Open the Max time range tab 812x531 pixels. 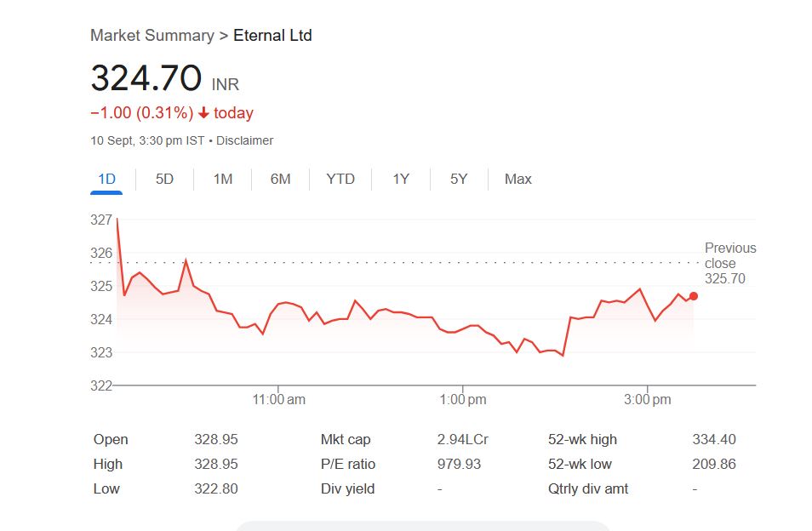(518, 179)
